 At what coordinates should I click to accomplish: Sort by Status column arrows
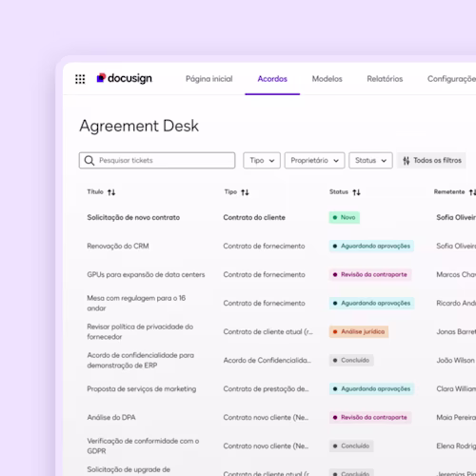tap(356, 192)
